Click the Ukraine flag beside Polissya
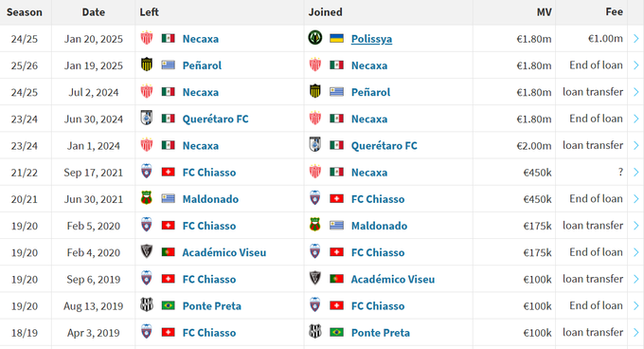The height and width of the screenshot is (349, 644). (336, 39)
